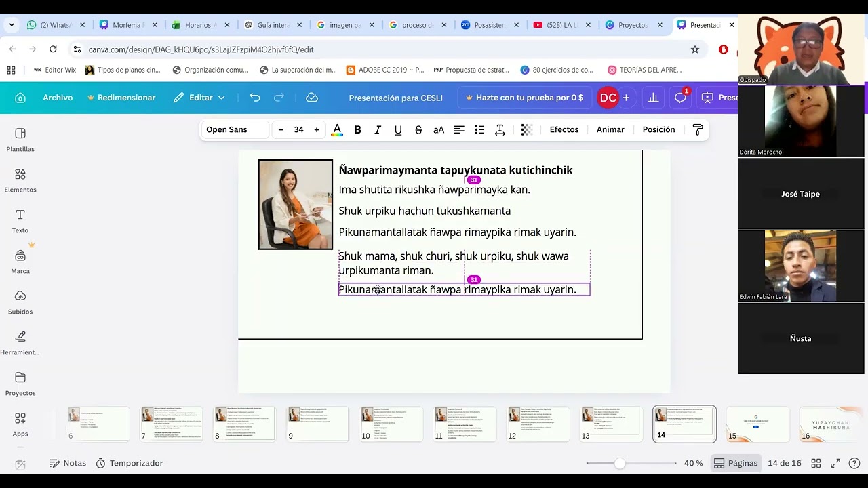The height and width of the screenshot is (488, 868).
Task: Select text line 'Shuk urpiku hachun tukushkamanta'
Action: 425,211
